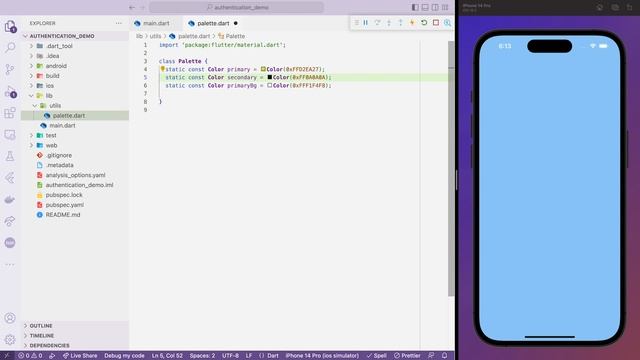Expand the test folder

click(31, 135)
